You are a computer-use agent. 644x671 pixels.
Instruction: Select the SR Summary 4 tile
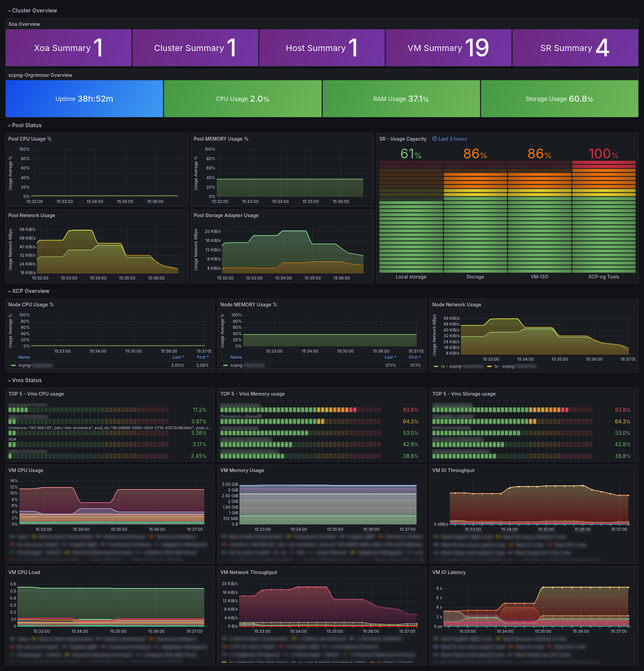575,48
